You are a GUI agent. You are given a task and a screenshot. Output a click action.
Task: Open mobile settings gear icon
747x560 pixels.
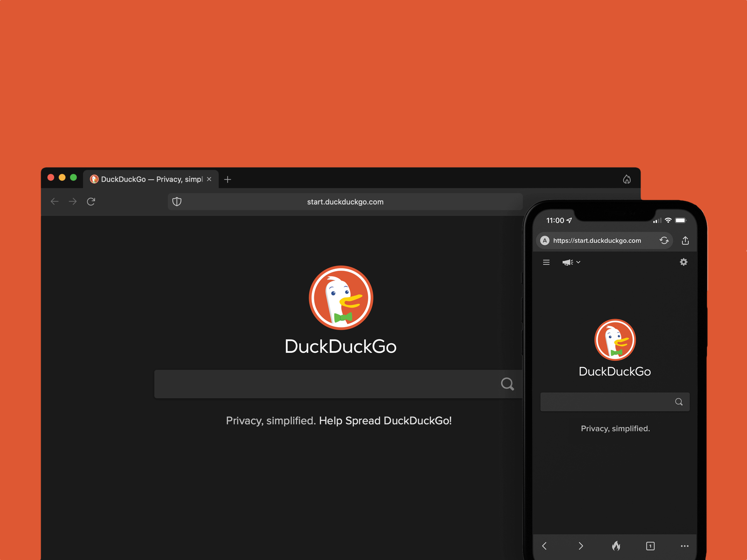(684, 262)
